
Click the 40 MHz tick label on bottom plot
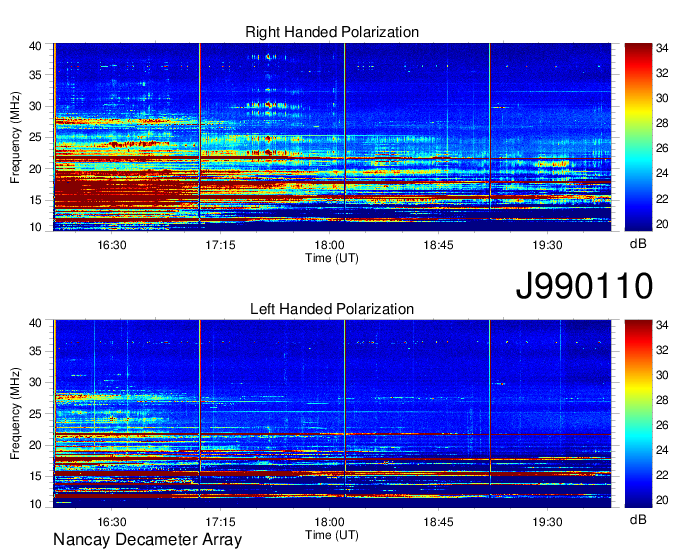pyautogui.click(x=35, y=323)
